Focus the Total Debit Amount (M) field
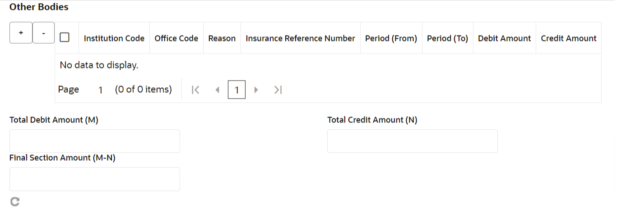Image resolution: width=644 pixels, height=208 pixels. 95,141
